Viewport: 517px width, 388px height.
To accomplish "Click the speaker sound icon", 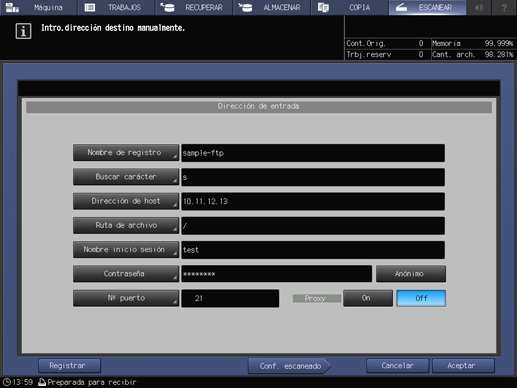I will (479, 7).
